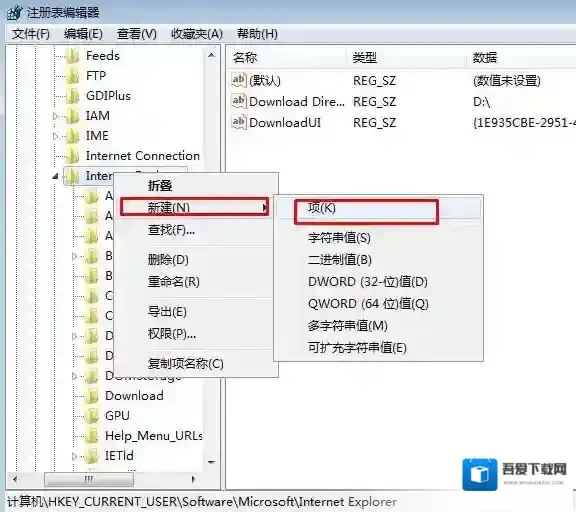This screenshot has height=512, width=576.
Task: Click the registry path in status bar
Action: (x=202, y=502)
